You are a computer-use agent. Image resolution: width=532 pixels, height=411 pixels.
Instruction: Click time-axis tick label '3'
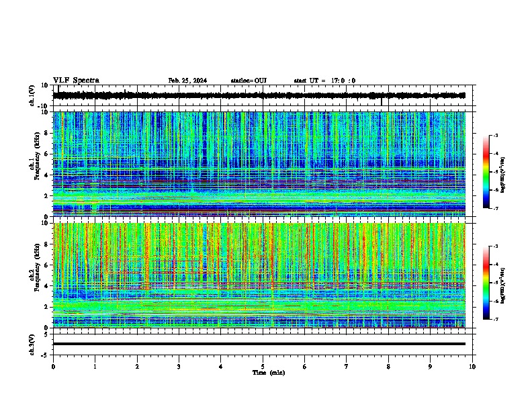[179, 367]
